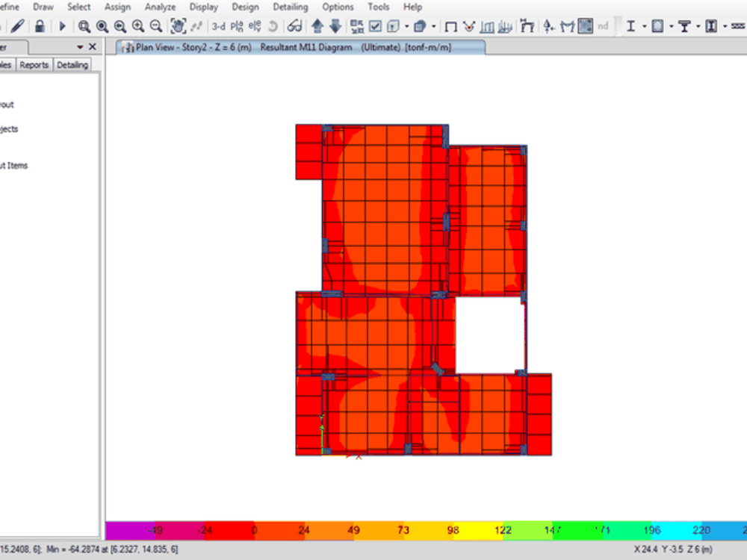
Task: Set Elevation view with Elev icon
Action: (255, 26)
